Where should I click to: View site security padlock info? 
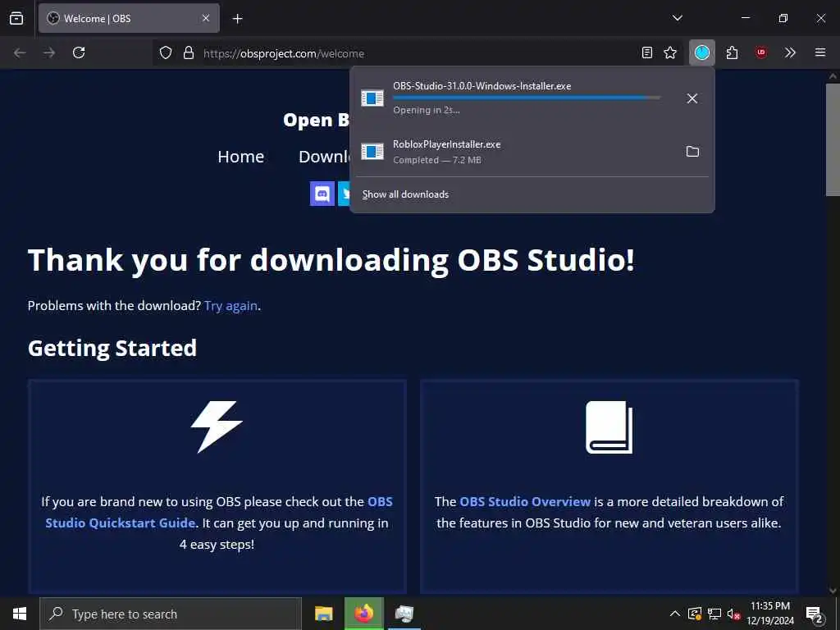(188, 53)
